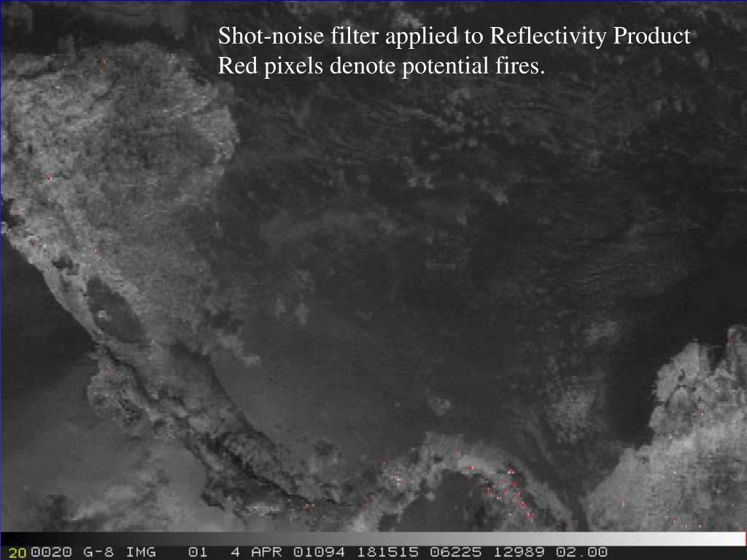Click the line value '06225'
Image resolution: width=747 pixels, height=560 pixels.
pos(456,552)
